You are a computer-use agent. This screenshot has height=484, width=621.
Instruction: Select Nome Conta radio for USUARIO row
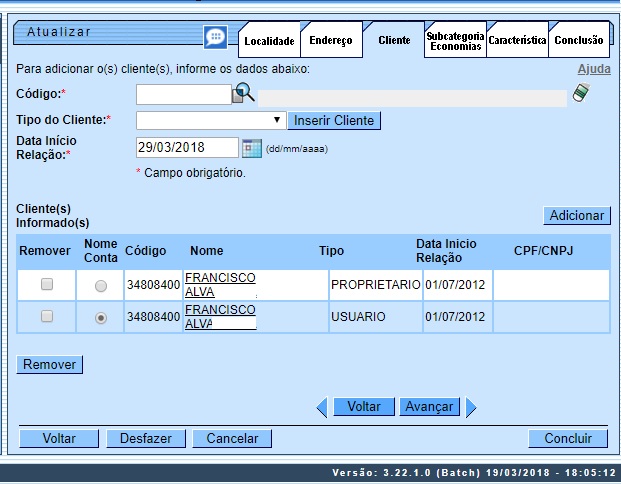point(100,317)
